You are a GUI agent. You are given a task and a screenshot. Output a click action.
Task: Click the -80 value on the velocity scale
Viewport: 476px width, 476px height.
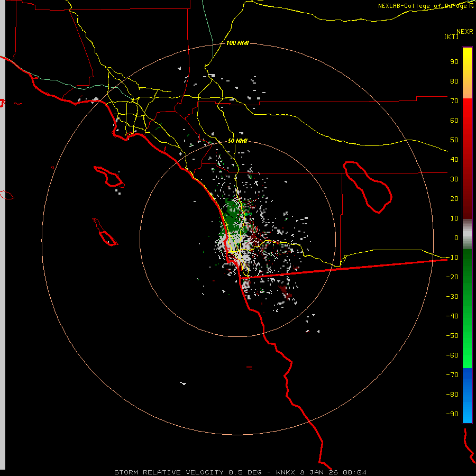(x=452, y=395)
